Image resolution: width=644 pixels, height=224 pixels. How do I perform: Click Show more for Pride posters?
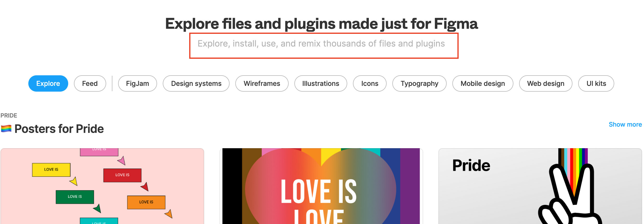pos(625,124)
